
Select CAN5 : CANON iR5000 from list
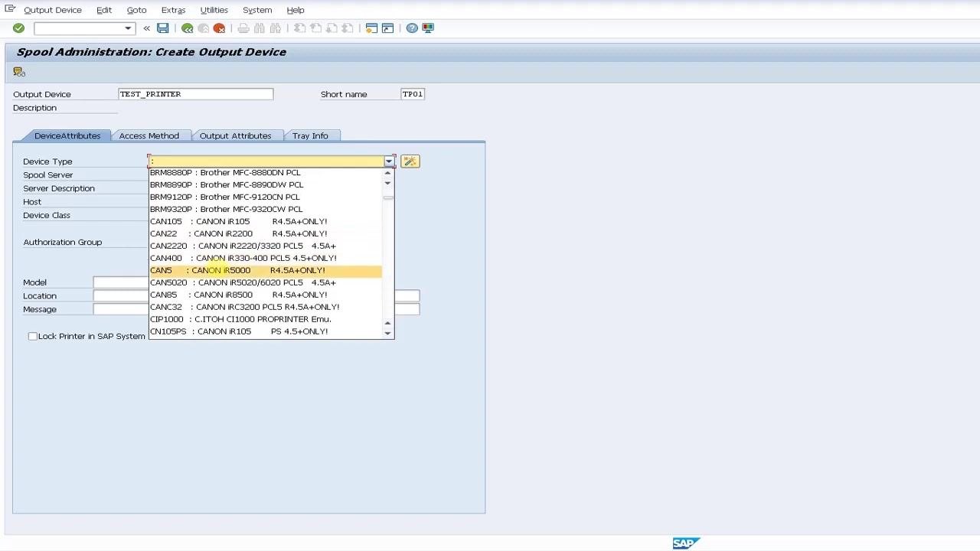tap(265, 270)
